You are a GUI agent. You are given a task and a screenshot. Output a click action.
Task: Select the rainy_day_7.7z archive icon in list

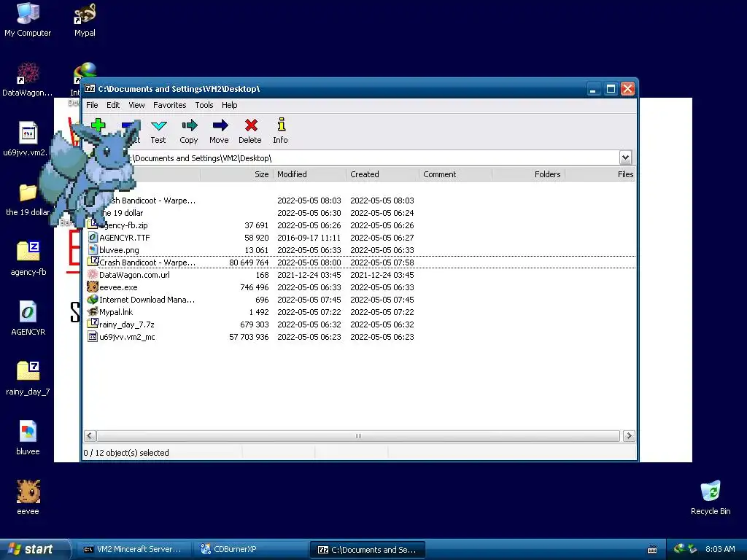click(93, 324)
